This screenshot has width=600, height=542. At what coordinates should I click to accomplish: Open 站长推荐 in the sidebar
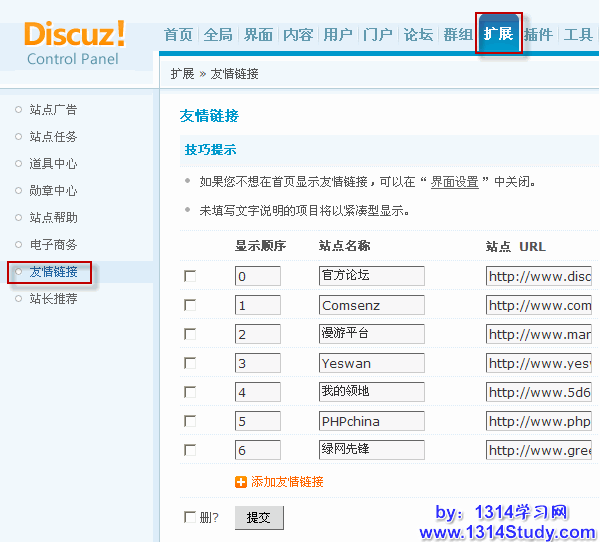[53, 299]
